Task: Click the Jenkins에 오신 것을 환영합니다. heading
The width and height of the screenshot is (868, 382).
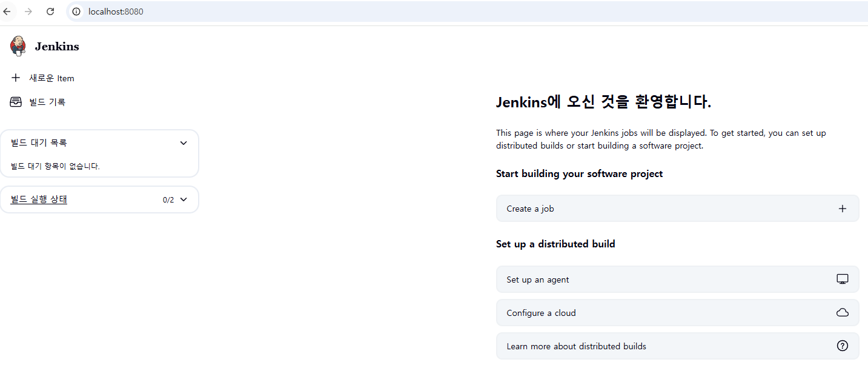Action: point(603,102)
